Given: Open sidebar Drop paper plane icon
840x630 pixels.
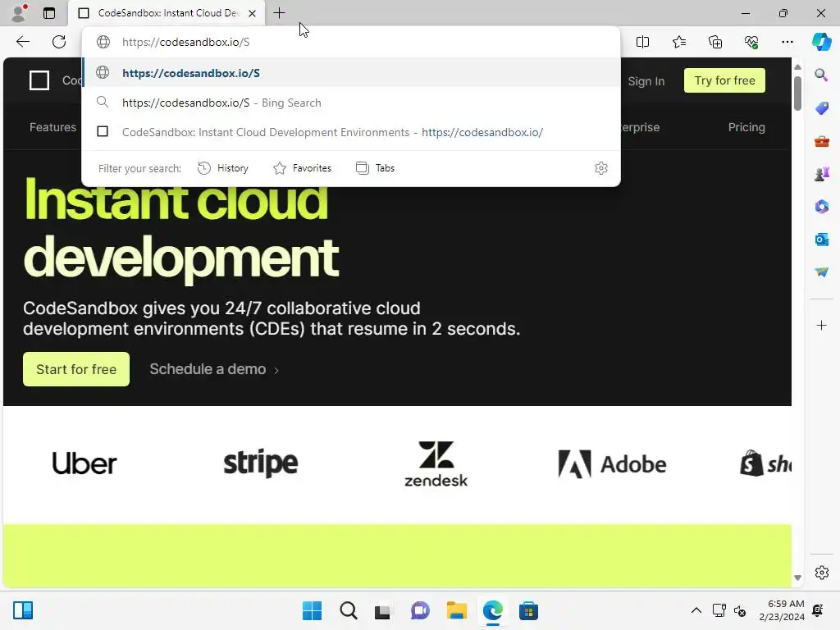Looking at the screenshot, I should (x=821, y=272).
